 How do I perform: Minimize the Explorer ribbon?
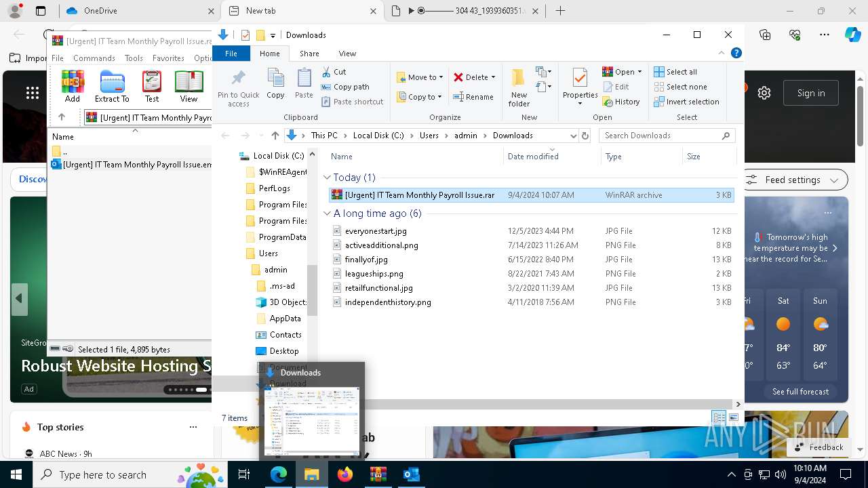point(722,53)
